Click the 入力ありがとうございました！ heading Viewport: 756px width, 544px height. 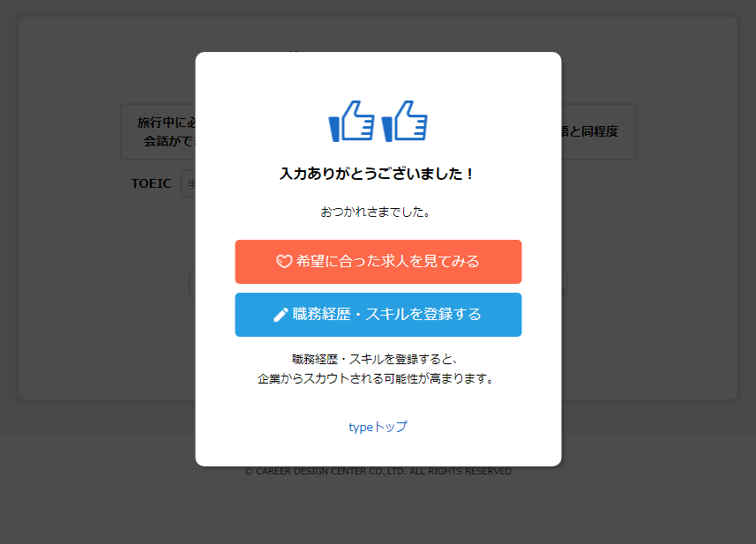pos(378,174)
